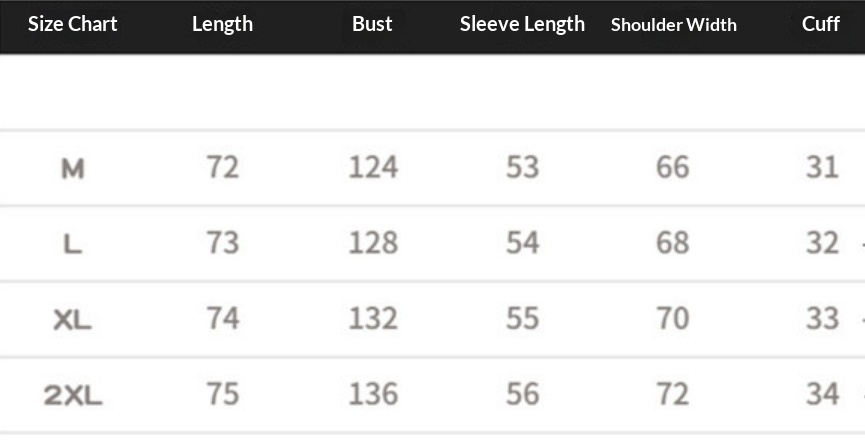Click the bust value 124 for M

click(x=373, y=167)
